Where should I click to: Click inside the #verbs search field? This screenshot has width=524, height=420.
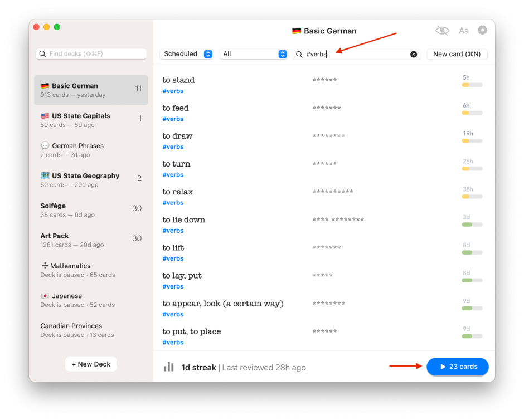coord(356,54)
